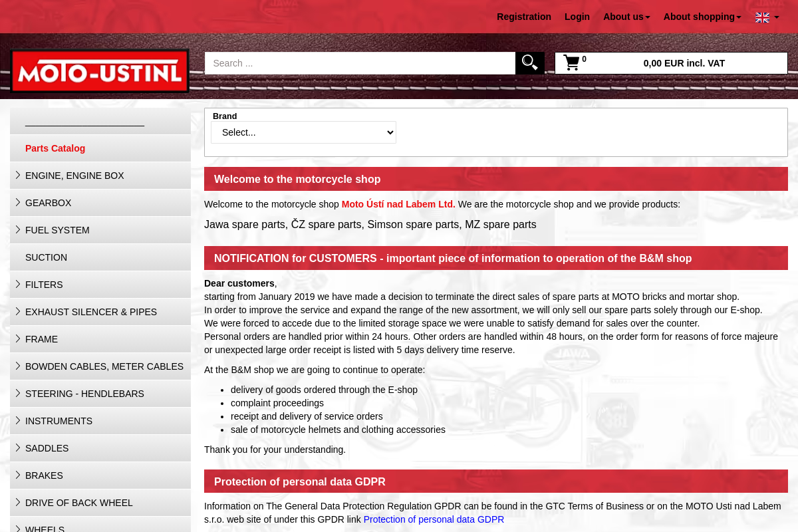Open the ENGINE, ENGINE BOX category
The image size is (798, 532).
100,176
